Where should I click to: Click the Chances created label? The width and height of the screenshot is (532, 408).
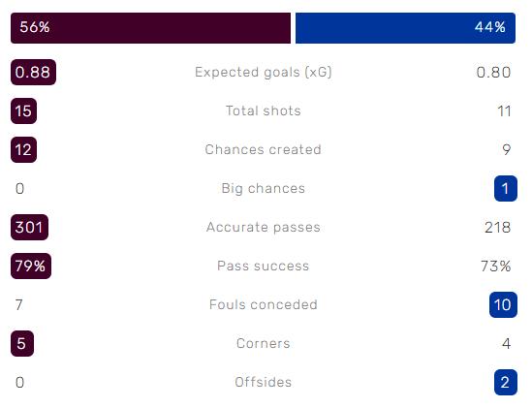tap(264, 149)
